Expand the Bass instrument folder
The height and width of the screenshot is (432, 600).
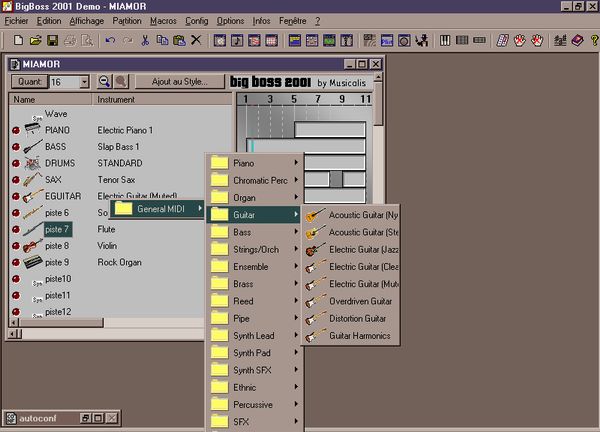coord(254,232)
